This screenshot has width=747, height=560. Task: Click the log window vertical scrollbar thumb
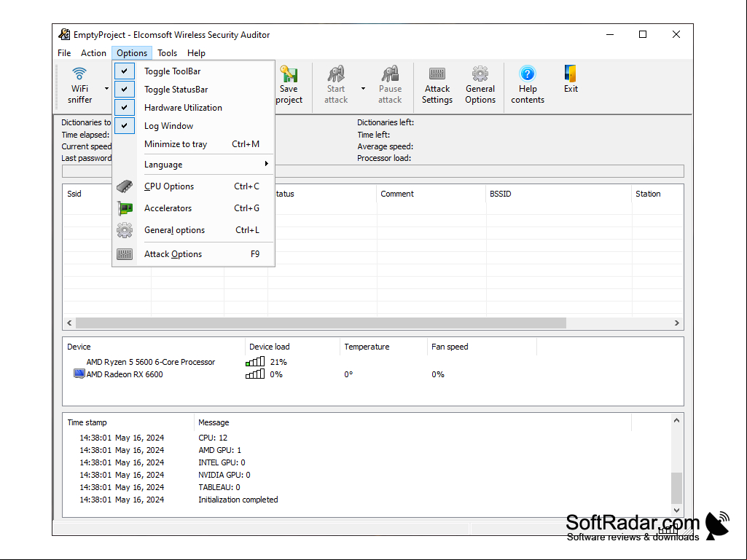(676, 488)
